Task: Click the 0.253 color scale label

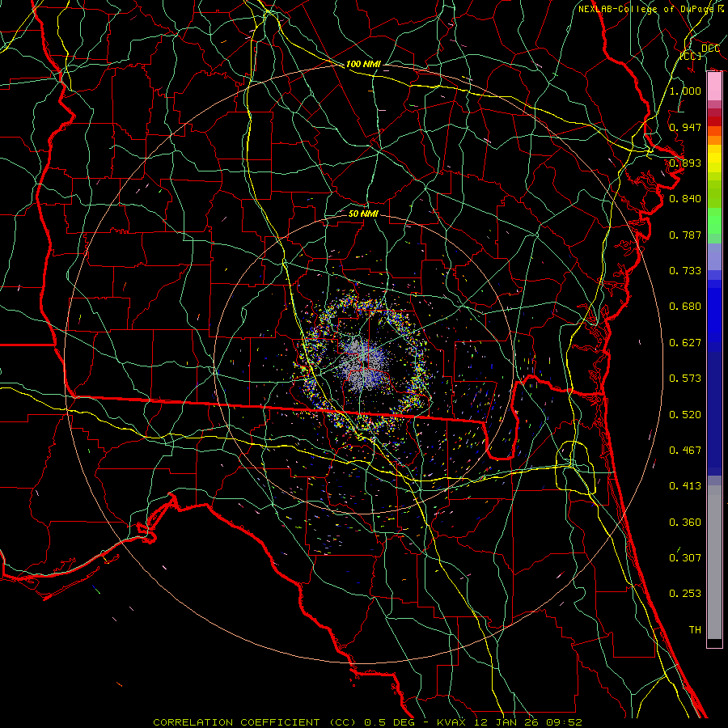Action: click(x=685, y=594)
